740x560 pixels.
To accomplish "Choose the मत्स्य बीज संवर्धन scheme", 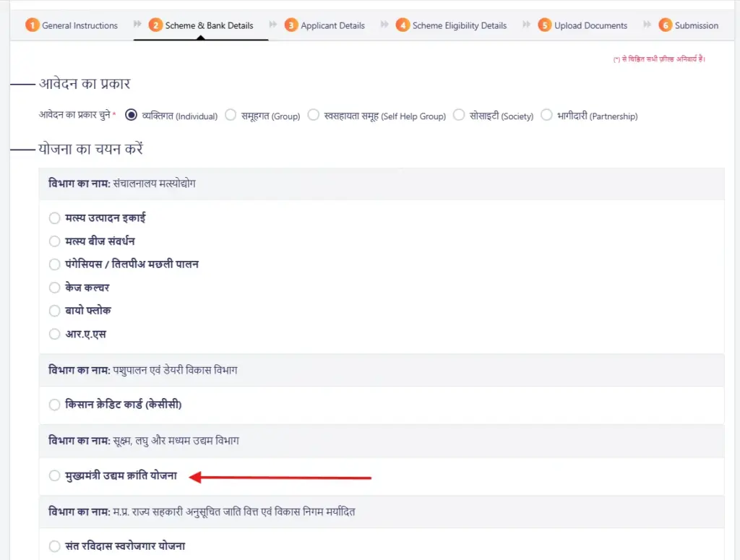I will 55,241.
